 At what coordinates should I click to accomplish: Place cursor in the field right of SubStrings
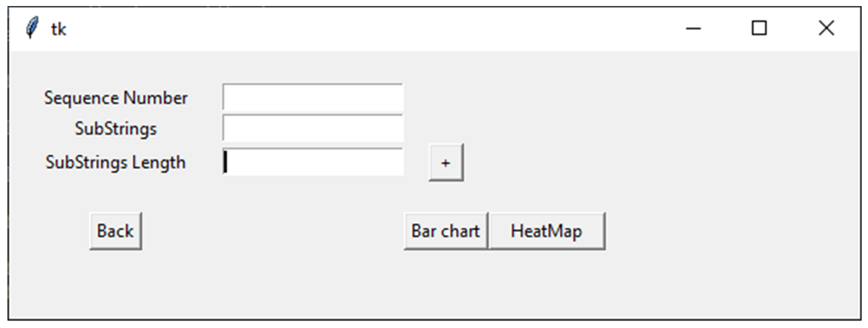312,129
